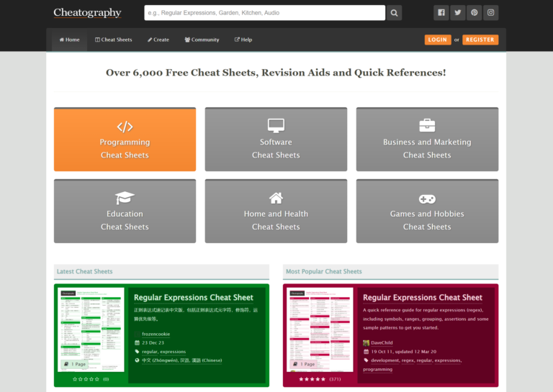Click the 'programming' tag link

point(377,369)
